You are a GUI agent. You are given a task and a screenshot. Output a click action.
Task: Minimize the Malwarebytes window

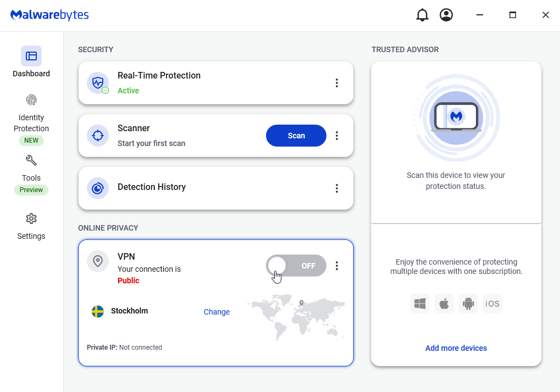tap(480, 15)
